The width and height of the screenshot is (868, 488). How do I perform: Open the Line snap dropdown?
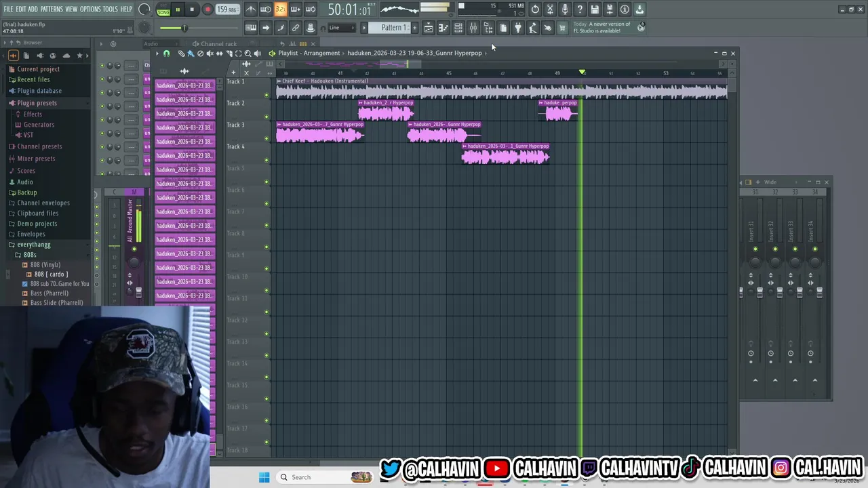click(x=342, y=28)
